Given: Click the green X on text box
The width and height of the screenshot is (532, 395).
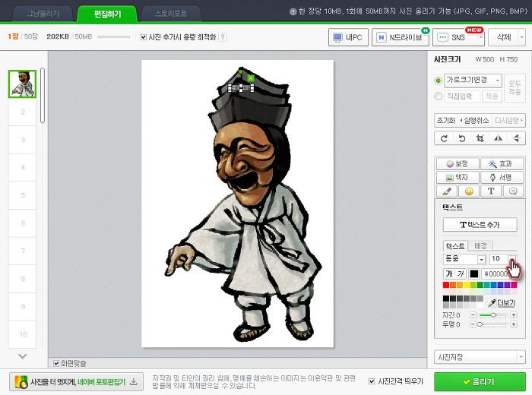Looking at the screenshot, I should [251, 78].
